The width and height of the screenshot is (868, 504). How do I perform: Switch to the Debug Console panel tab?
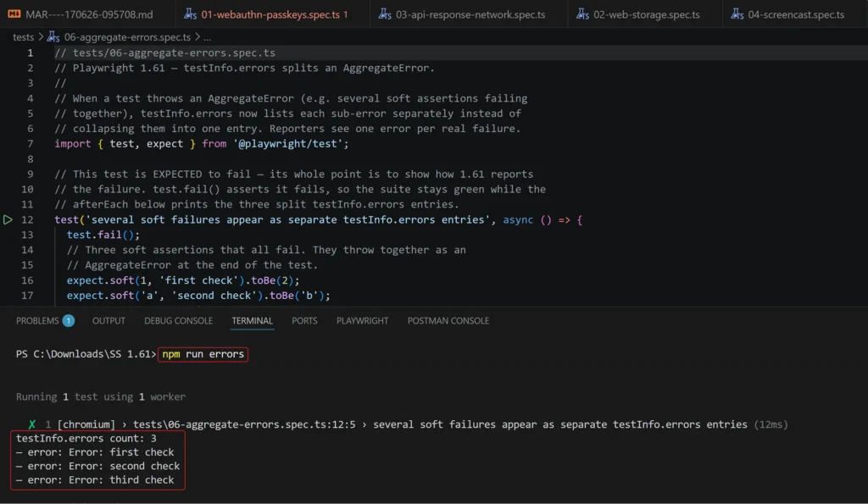click(x=178, y=321)
